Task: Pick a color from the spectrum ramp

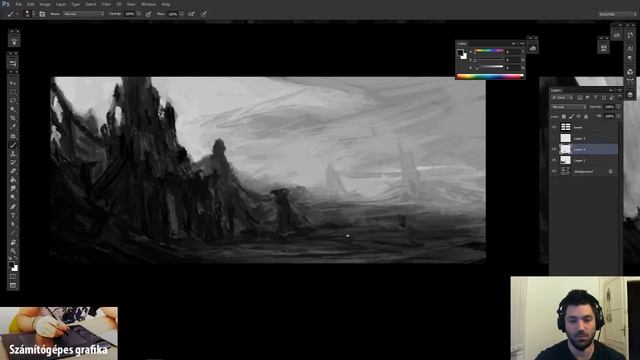Action: (x=490, y=76)
